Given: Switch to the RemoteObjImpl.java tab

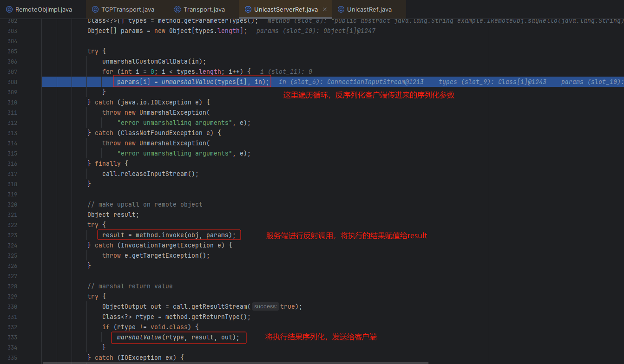Looking at the screenshot, I should (x=43, y=9).
